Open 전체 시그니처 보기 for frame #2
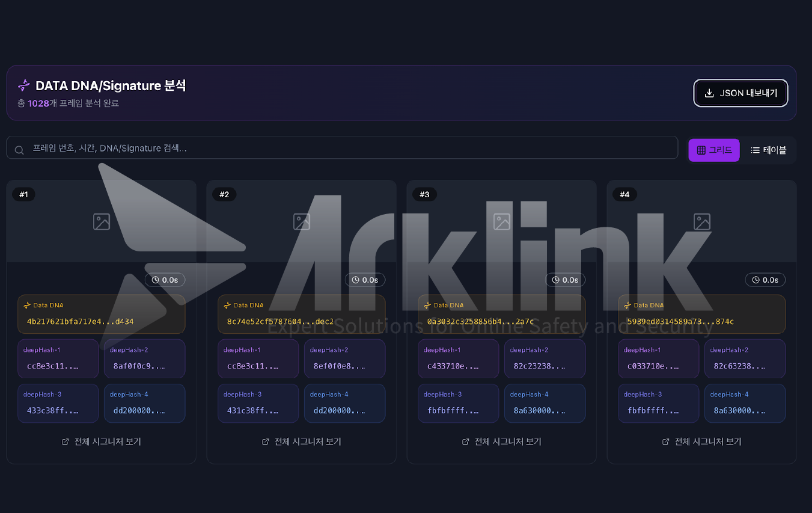 [301, 441]
